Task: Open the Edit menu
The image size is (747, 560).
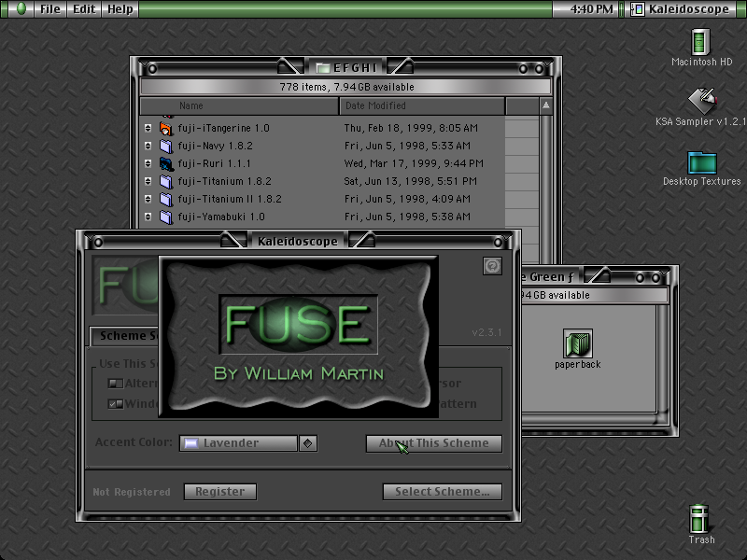Action: click(x=84, y=9)
